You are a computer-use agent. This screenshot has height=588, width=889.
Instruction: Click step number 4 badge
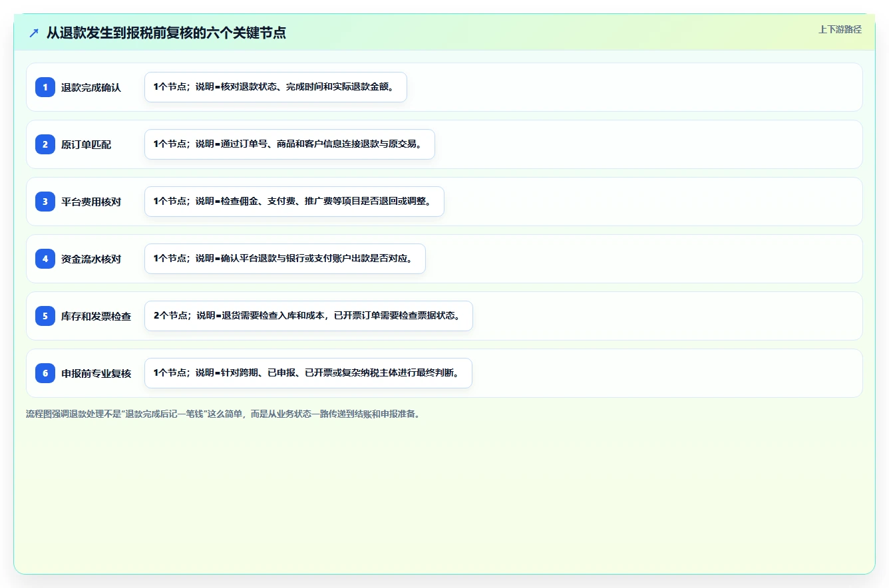click(45, 258)
